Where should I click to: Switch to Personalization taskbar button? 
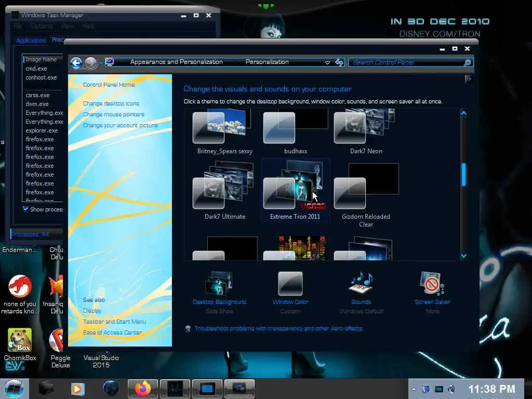point(207,389)
